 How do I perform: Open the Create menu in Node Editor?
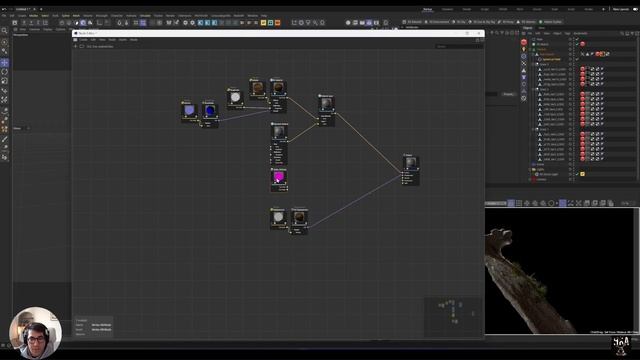(x=83, y=40)
